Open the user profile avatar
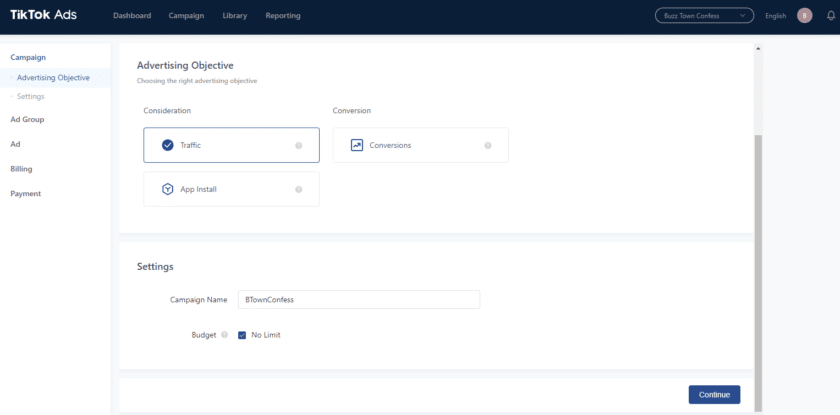The height and width of the screenshot is (415, 840). click(804, 16)
